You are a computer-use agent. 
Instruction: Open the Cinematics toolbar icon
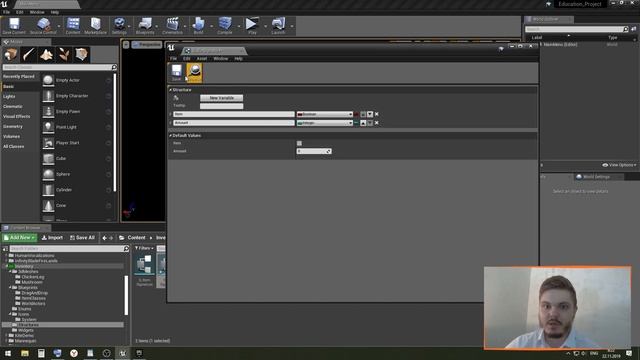pos(172,26)
